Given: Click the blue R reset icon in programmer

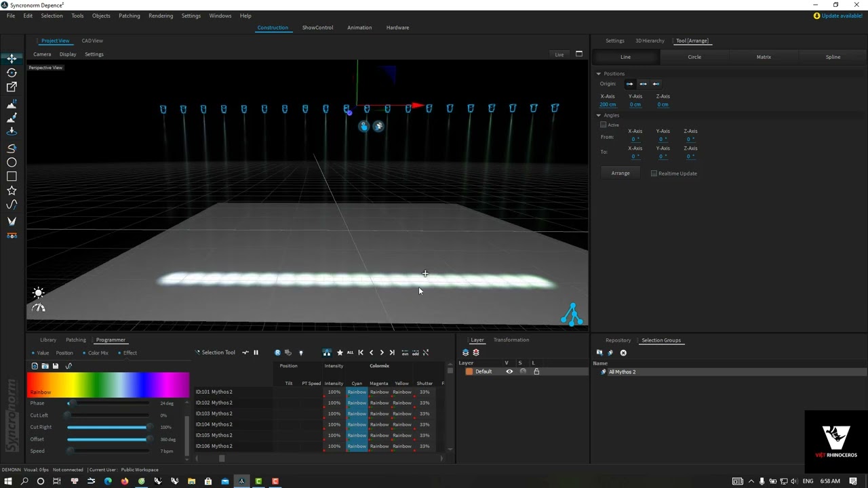Looking at the screenshot, I should (x=277, y=352).
